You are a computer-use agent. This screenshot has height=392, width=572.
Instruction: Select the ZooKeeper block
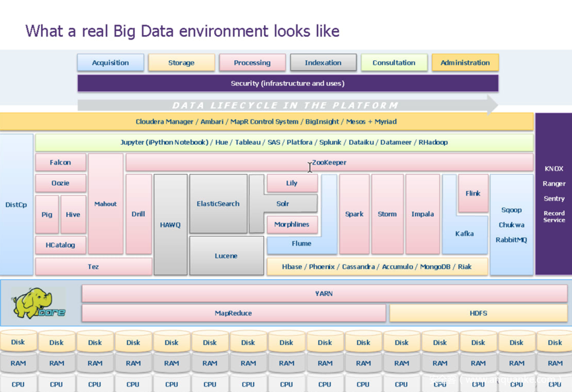(x=329, y=163)
